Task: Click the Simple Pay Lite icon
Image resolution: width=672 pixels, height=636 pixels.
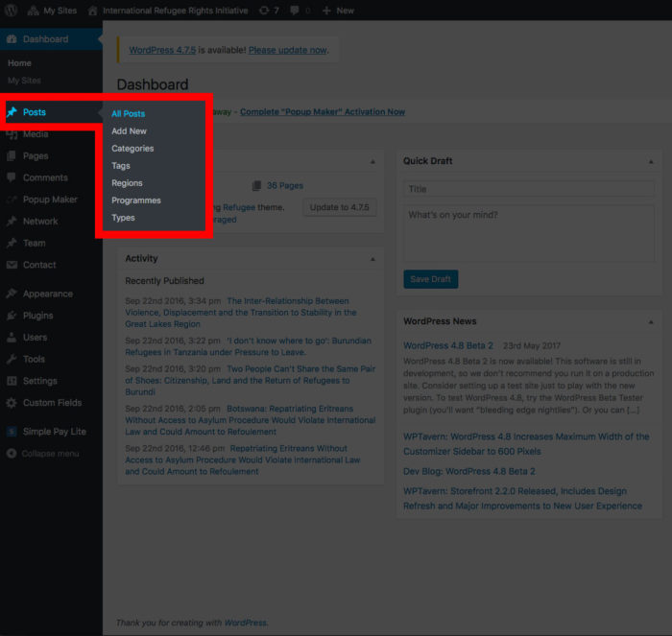Action: click(x=12, y=432)
